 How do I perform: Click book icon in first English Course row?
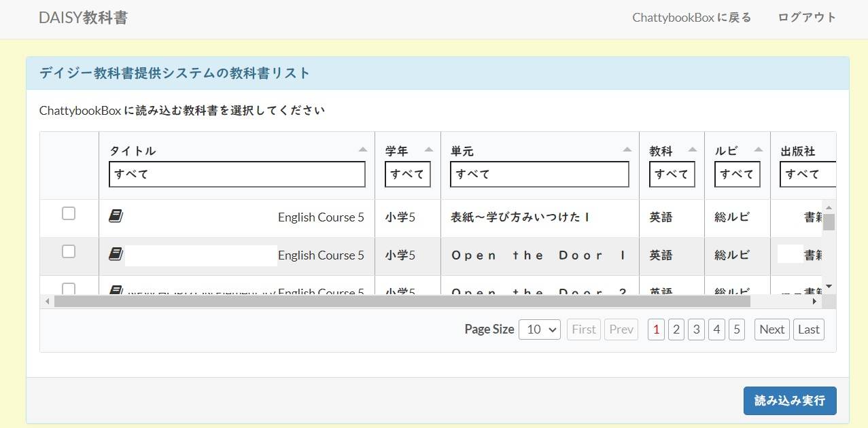[x=116, y=216]
